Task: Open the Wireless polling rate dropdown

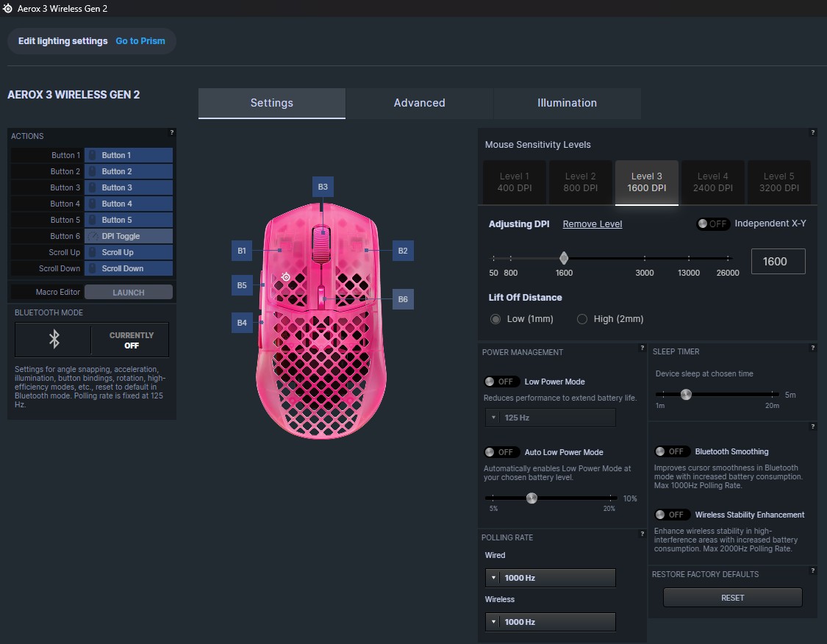Action: click(550, 622)
